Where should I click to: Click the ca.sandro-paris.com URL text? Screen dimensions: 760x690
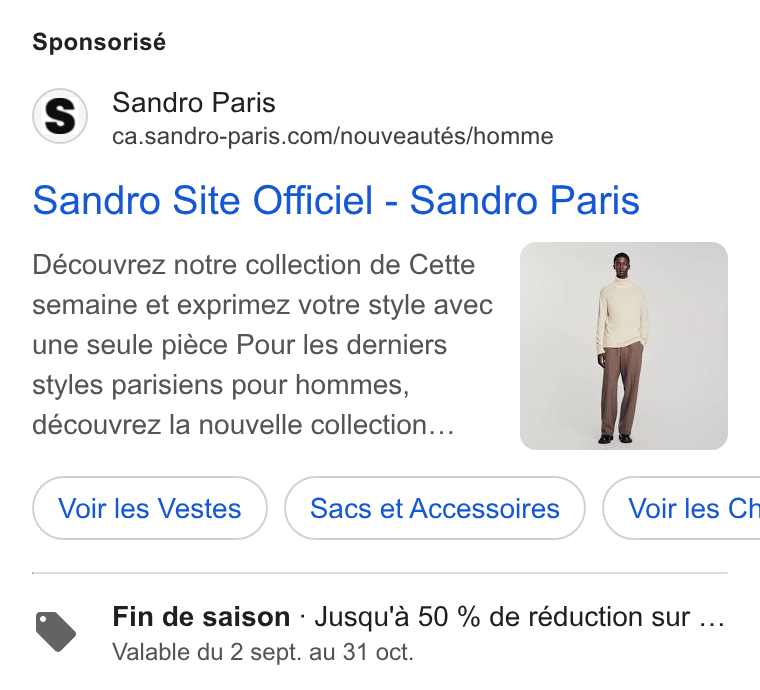click(332, 136)
